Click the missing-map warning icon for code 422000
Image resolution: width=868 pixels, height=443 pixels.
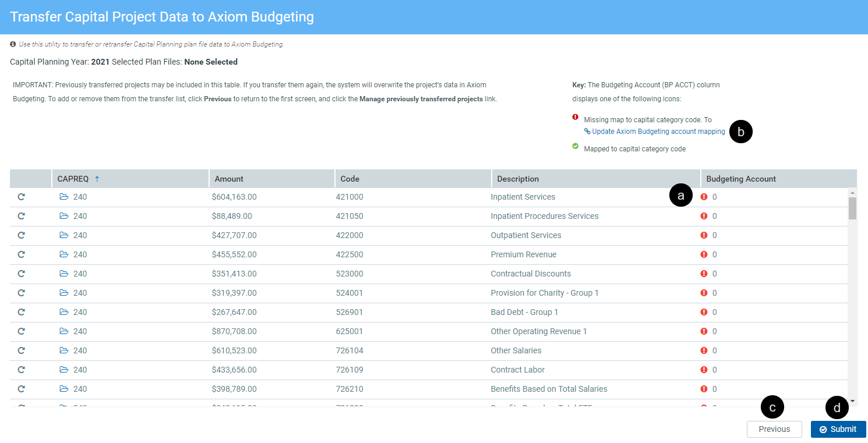tap(704, 235)
